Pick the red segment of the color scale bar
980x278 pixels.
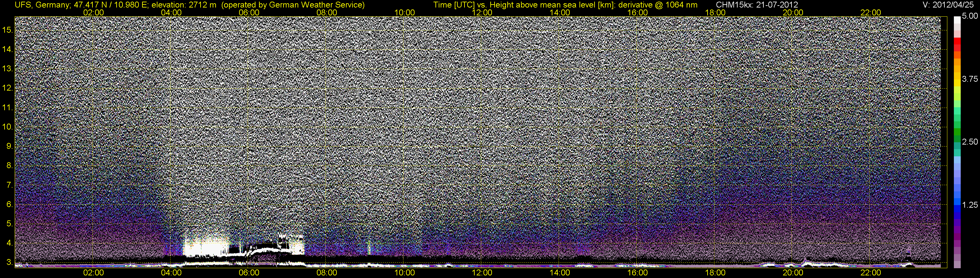tap(957, 41)
